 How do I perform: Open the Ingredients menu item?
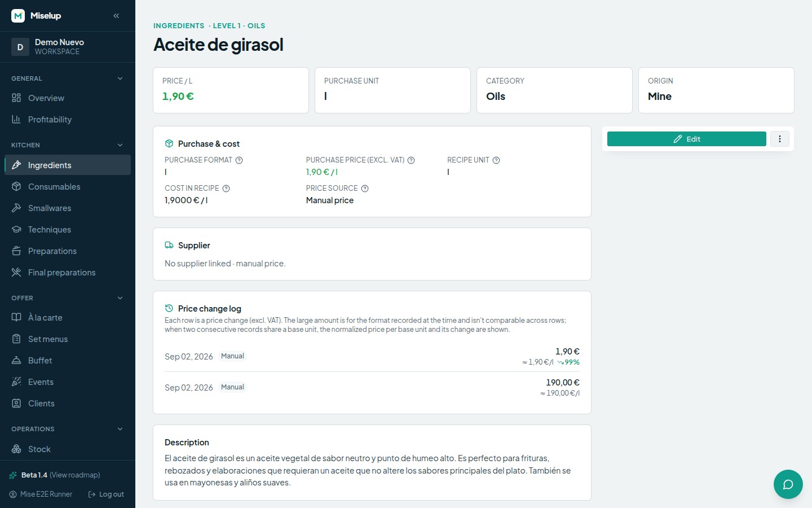(68, 165)
